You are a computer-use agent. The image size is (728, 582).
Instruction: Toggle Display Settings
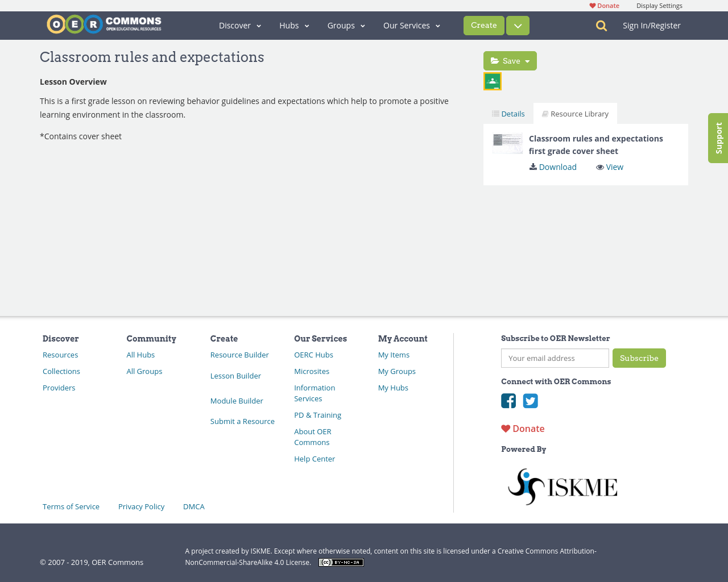pos(659,5)
